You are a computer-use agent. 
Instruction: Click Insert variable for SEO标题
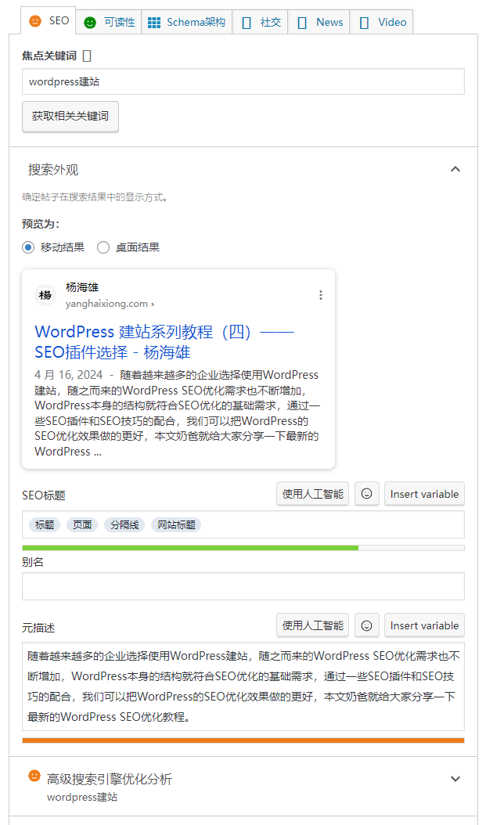click(x=424, y=494)
